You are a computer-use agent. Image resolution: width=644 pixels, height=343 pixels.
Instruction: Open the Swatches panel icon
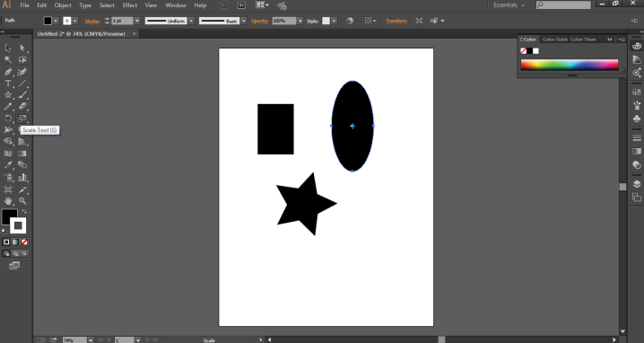tap(637, 92)
